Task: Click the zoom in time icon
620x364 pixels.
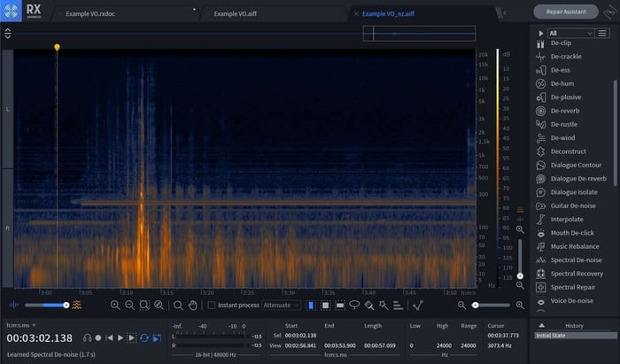Action: click(x=115, y=306)
